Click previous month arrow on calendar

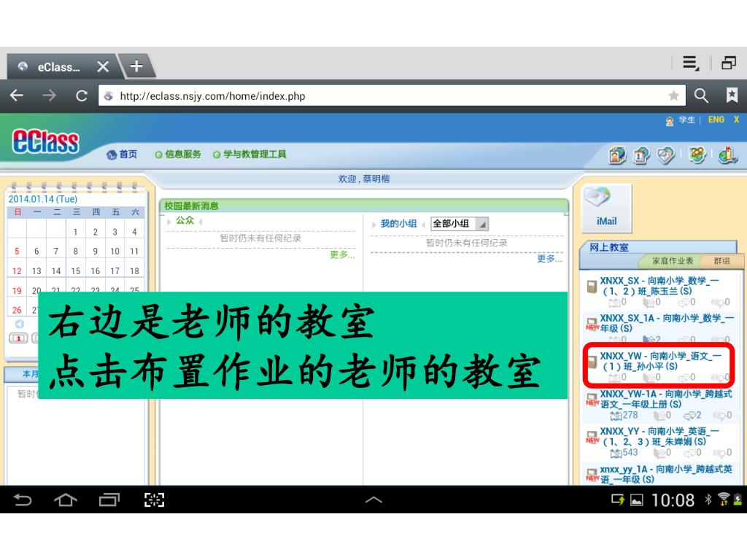[x=19, y=324]
